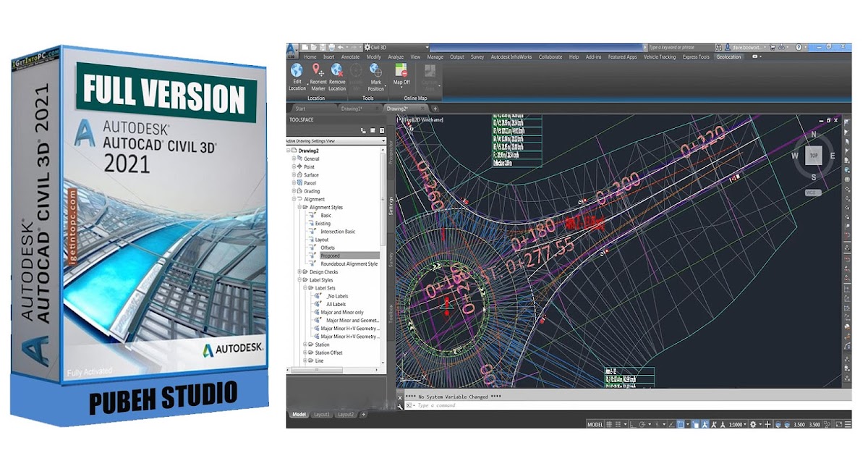Choose the Mark Position tool
The image size is (868, 456).
pos(376,70)
